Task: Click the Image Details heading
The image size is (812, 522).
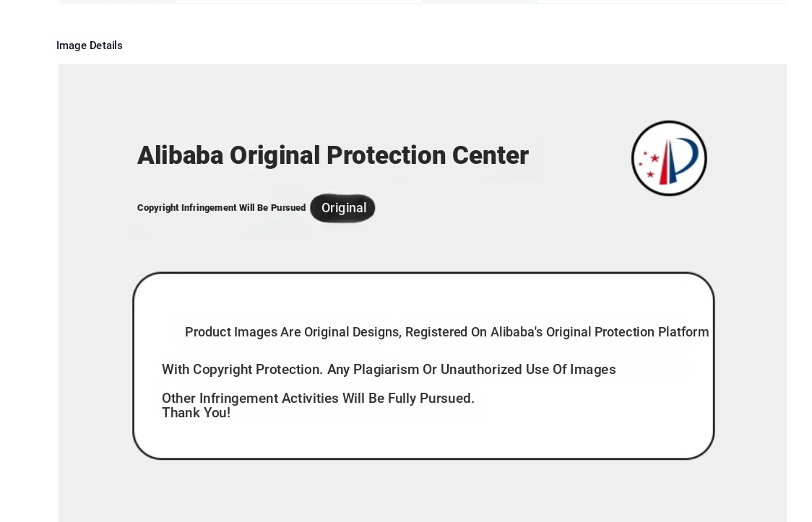Action: [x=90, y=45]
